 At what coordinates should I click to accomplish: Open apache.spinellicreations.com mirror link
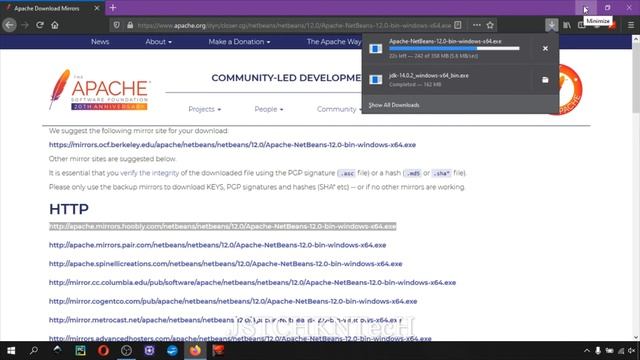tap(225, 264)
